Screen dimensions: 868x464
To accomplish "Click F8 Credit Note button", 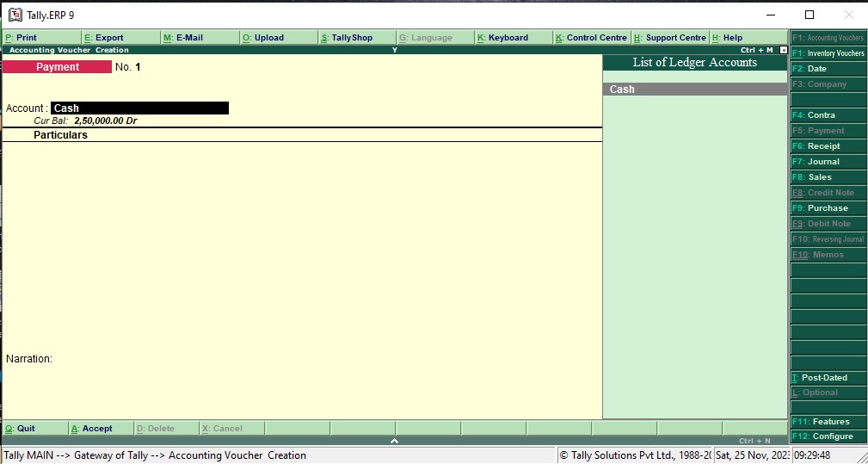I will coord(828,193).
